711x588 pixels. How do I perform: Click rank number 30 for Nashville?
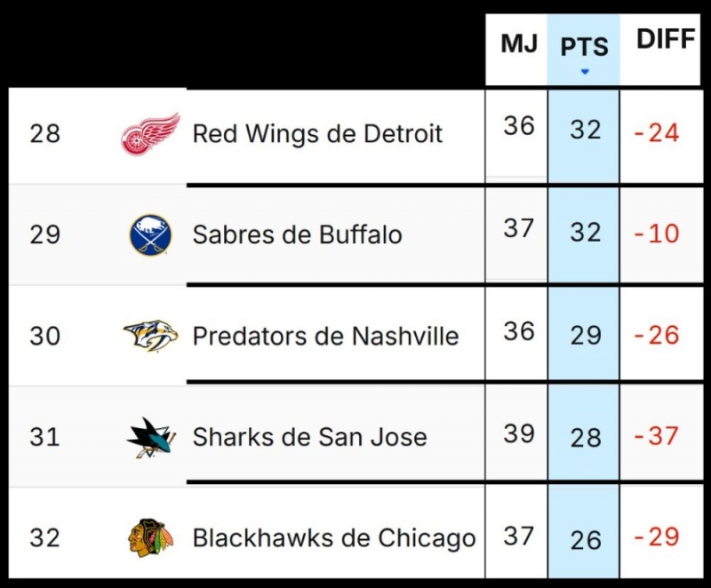click(44, 336)
